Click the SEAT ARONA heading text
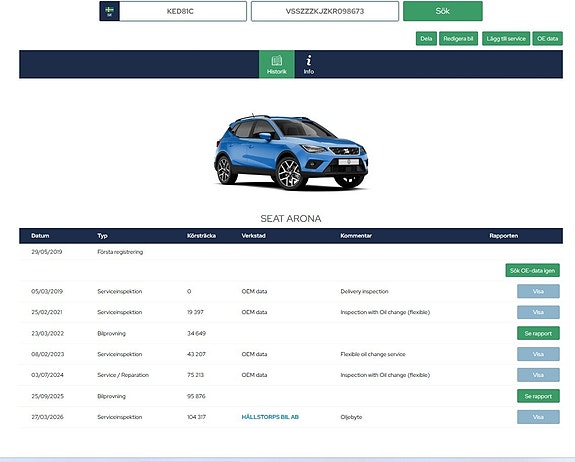575x462 pixels. point(291,219)
